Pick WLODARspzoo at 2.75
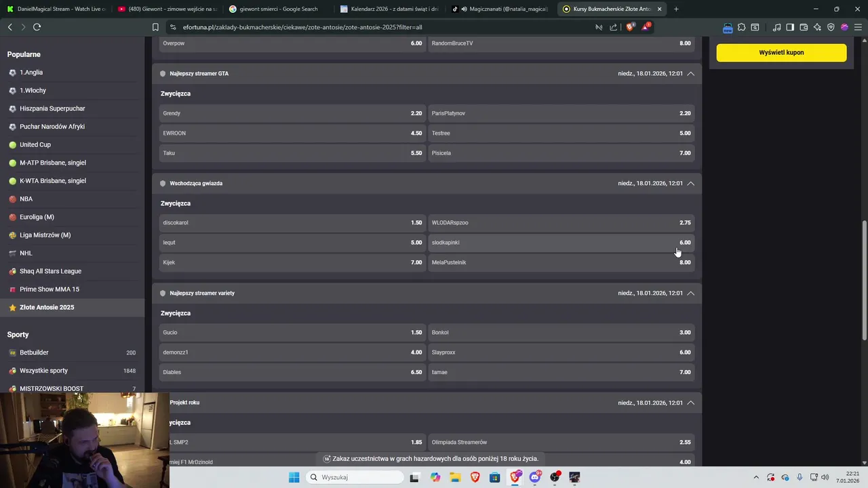 [x=561, y=222]
